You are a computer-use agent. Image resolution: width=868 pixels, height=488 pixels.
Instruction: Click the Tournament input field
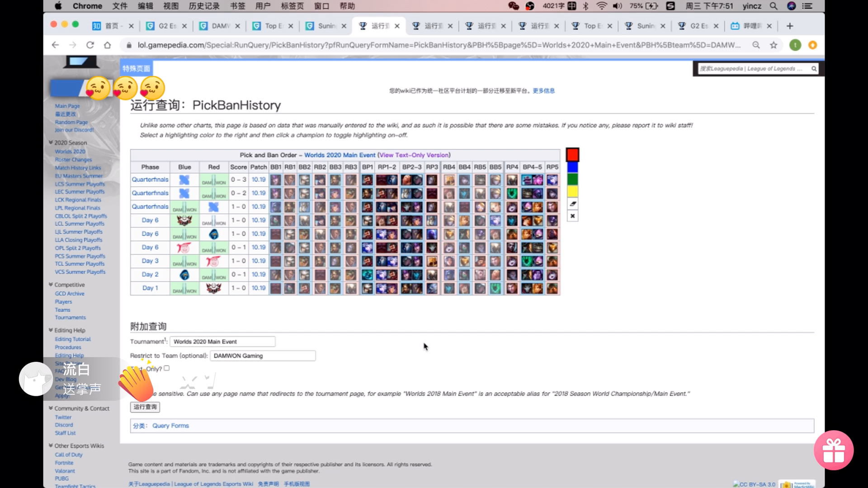tap(222, 342)
